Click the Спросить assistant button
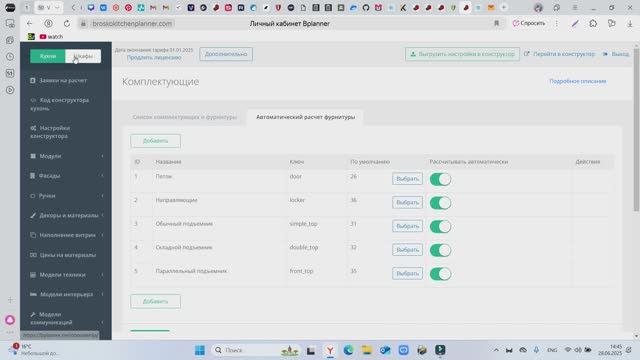The width and height of the screenshot is (640, 360). pyautogui.click(x=529, y=23)
